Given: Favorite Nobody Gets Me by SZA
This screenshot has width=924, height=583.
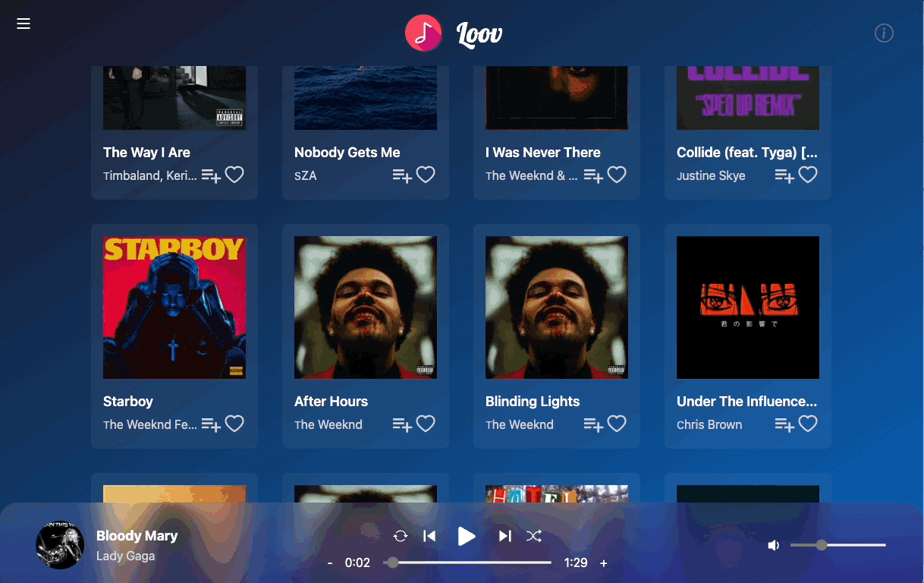Looking at the screenshot, I should click(426, 175).
